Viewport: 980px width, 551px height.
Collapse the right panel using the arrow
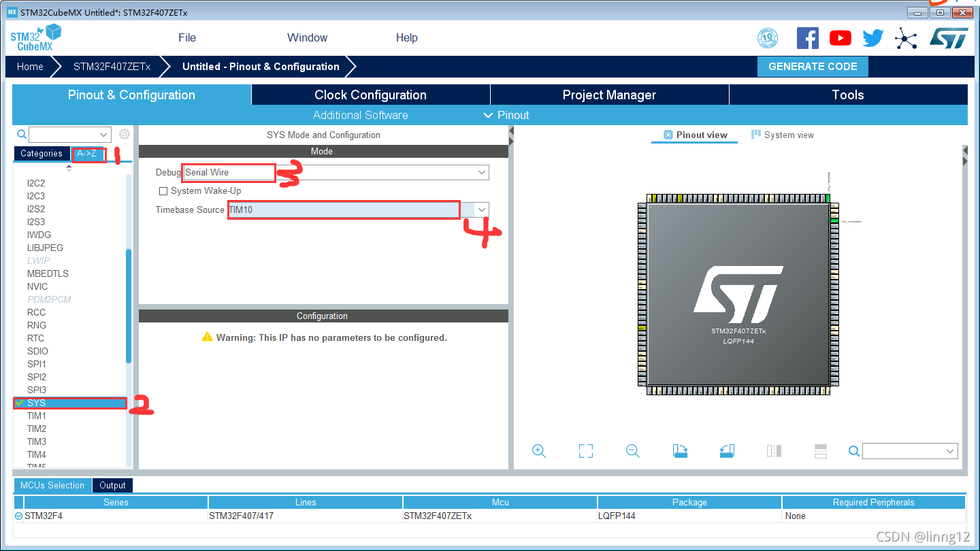964,161
